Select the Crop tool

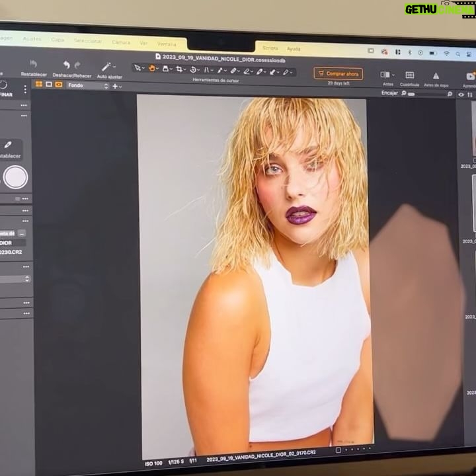[x=179, y=69]
